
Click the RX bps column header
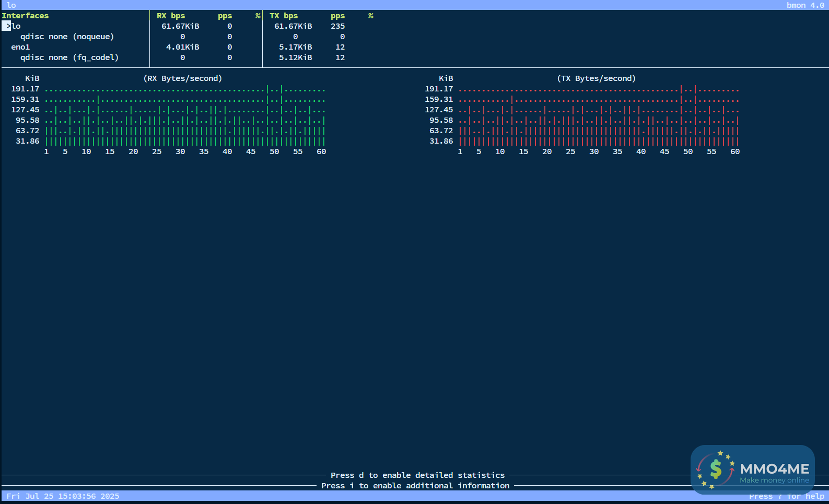pyautogui.click(x=171, y=16)
